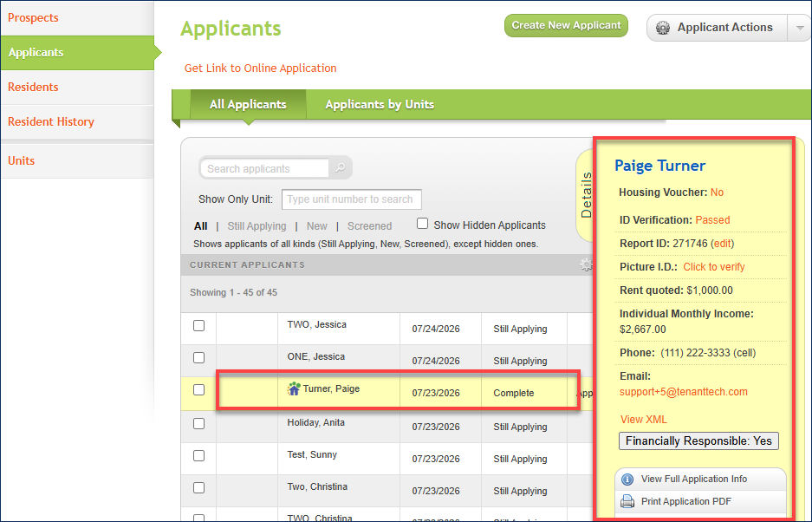Click the Applicant Actions button
The width and height of the screenshot is (812, 522).
(x=718, y=28)
